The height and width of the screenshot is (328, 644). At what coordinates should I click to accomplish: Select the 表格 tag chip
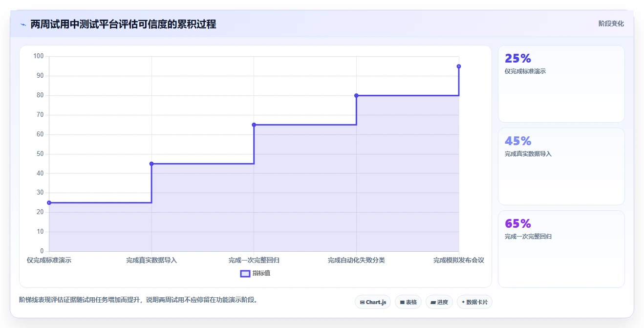point(408,302)
